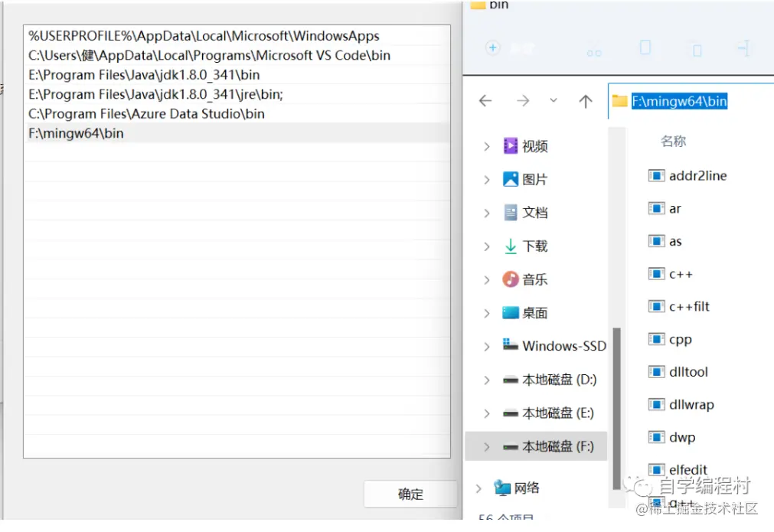
Task: Click the New (plus) toolbar icon
Action: tap(492, 48)
